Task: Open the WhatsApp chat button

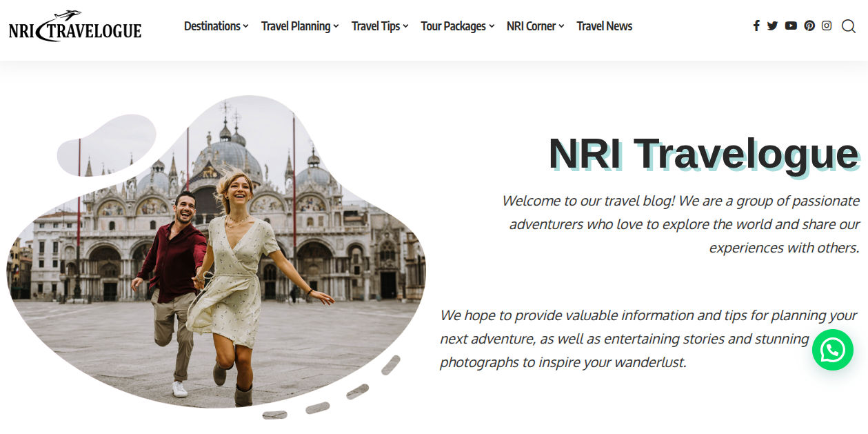Action: (833, 350)
